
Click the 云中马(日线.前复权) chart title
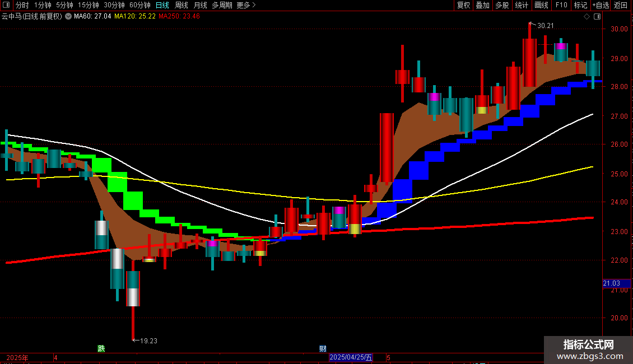(31, 16)
